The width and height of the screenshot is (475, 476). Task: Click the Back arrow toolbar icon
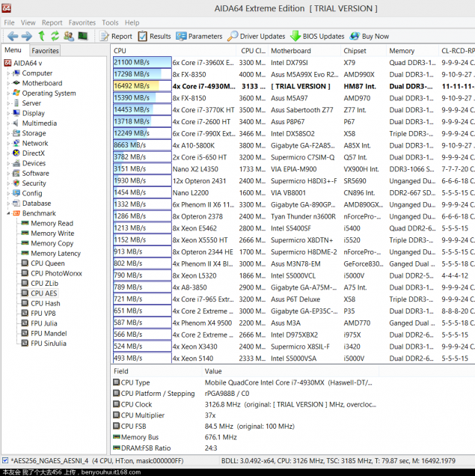13,36
